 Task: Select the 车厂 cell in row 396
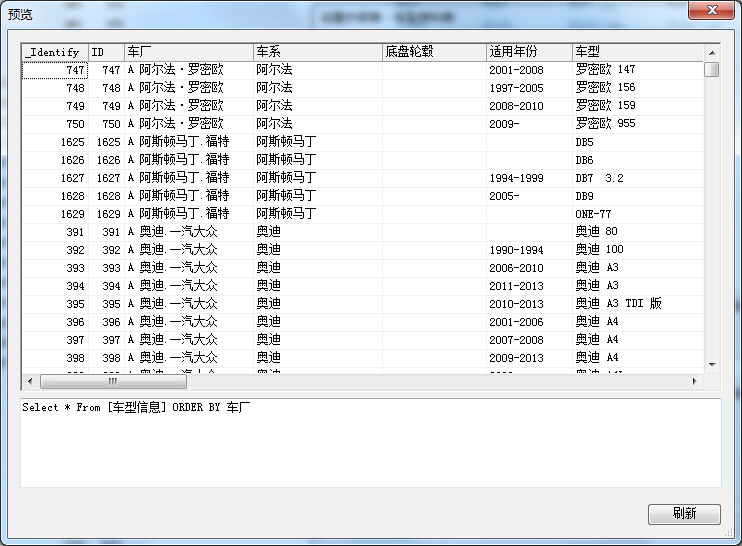click(189, 322)
